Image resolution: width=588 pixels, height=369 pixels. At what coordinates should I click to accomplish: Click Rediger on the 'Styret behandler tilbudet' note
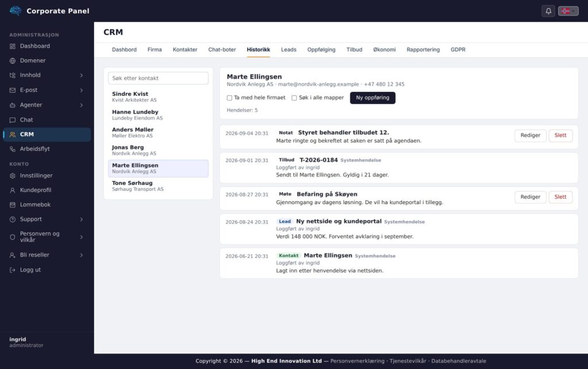(x=530, y=136)
